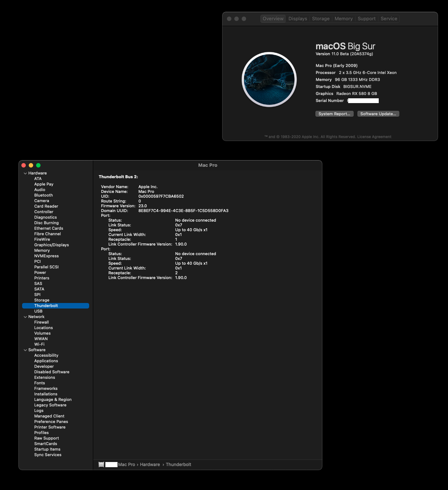
Task: Open Disabled Software entry
Action: point(52,372)
